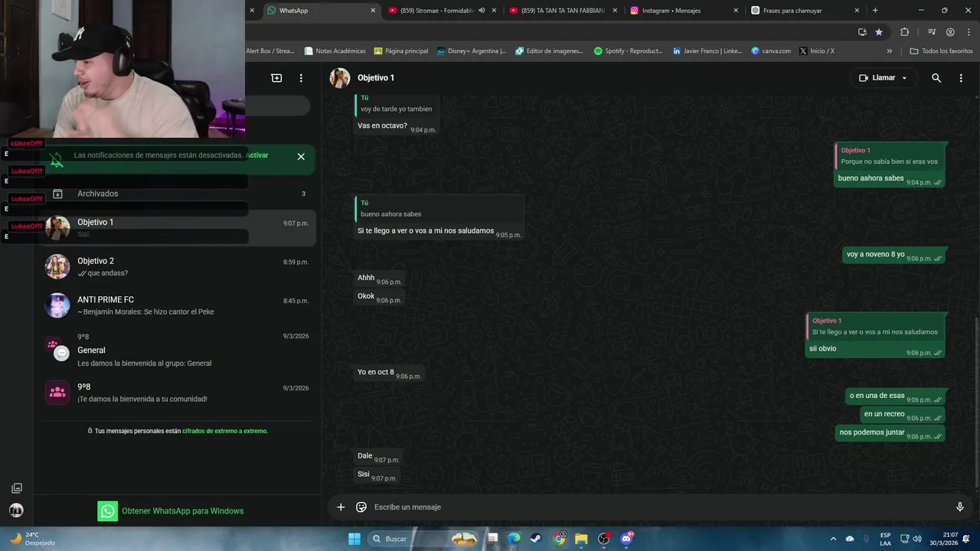Click Activar to enable notifications
980x551 pixels.
point(257,155)
